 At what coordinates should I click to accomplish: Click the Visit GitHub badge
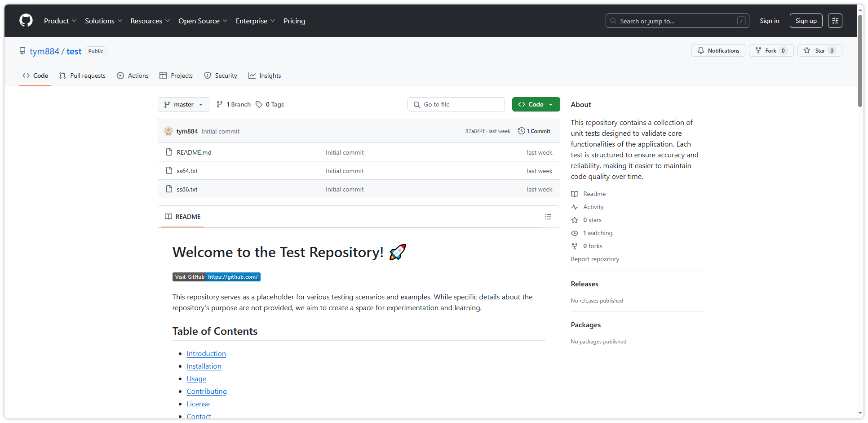click(x=216, y=277)
